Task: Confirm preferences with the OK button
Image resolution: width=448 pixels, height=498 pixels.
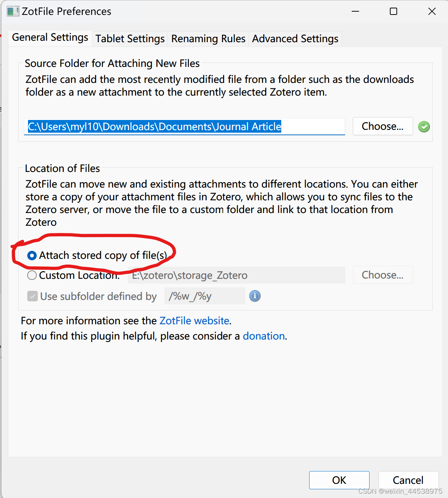Action: pyautogui.click(x=339, y=480)
